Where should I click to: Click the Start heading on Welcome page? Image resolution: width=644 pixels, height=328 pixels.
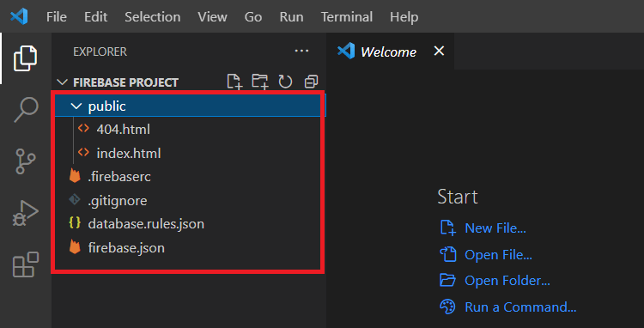(458, 197)
